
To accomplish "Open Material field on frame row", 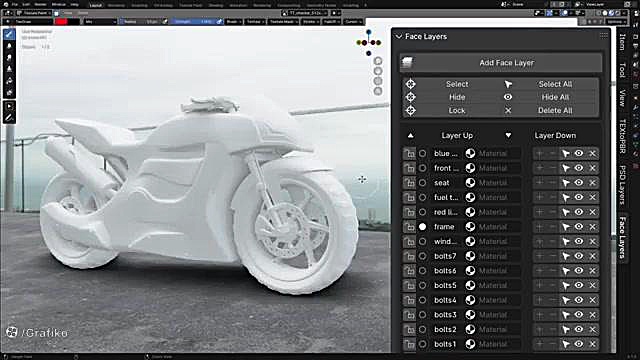I will (498, 227).
